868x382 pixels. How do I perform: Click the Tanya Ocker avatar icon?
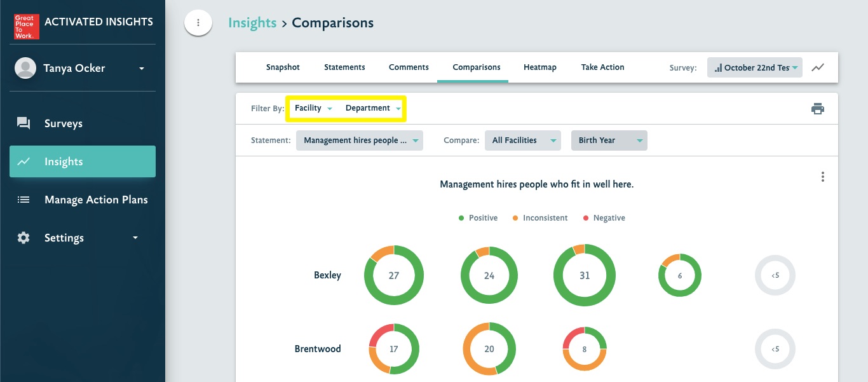click(x=25, y=68)
